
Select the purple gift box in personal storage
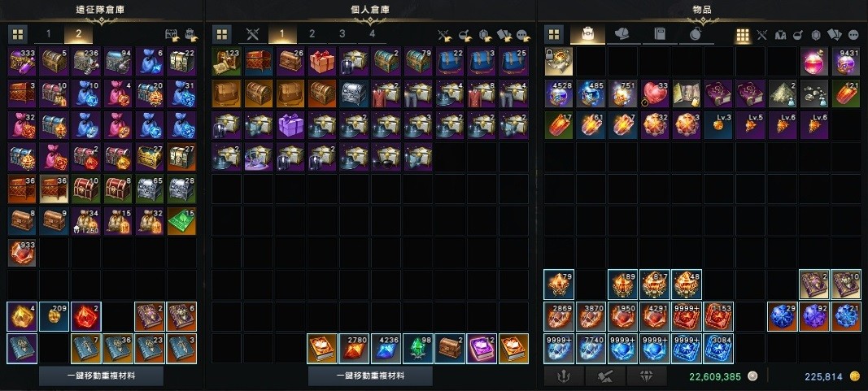pos(291,124)
